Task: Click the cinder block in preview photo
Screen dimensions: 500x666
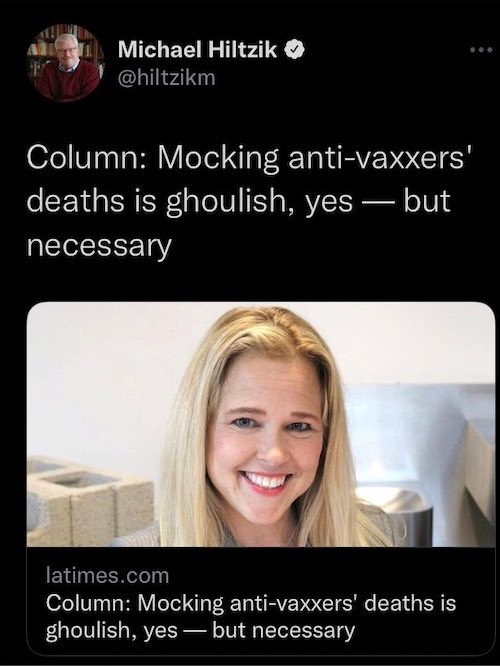Action: [x=89, y=501]
